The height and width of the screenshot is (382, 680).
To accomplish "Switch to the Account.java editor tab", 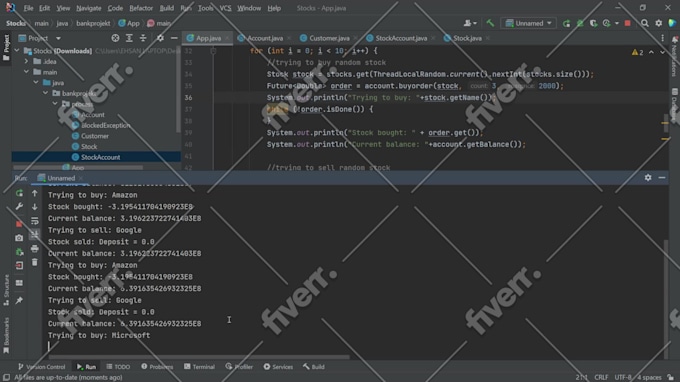I will (x=264, y=38).
